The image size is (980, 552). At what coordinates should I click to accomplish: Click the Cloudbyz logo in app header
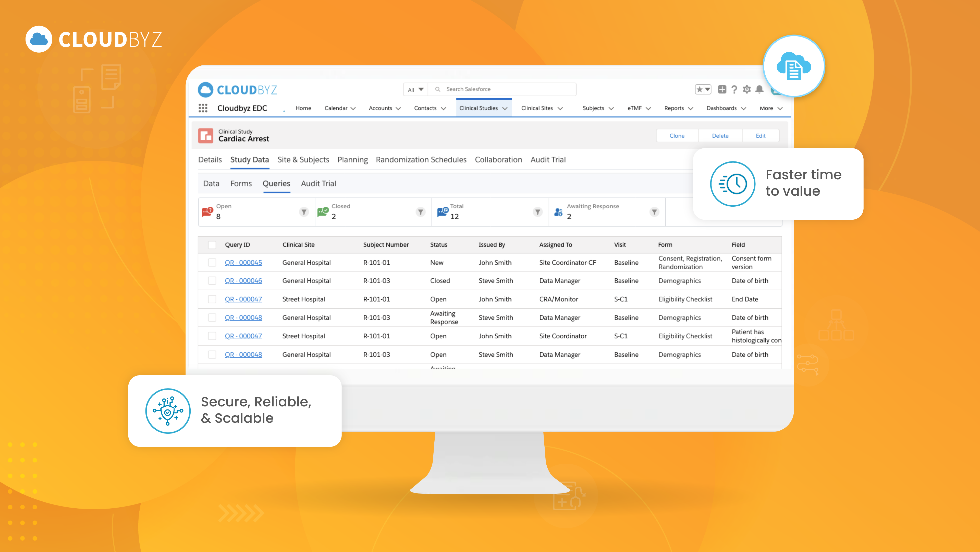click(237, 90)
